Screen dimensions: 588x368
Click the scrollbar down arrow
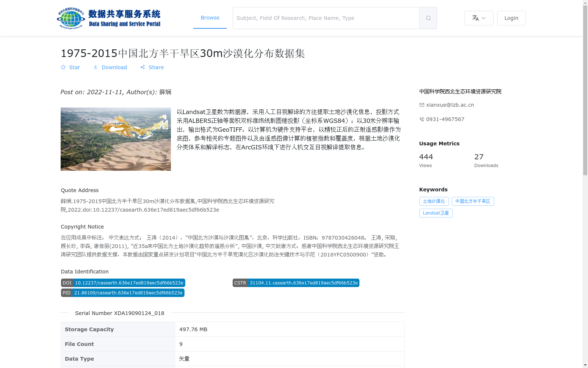585,365
